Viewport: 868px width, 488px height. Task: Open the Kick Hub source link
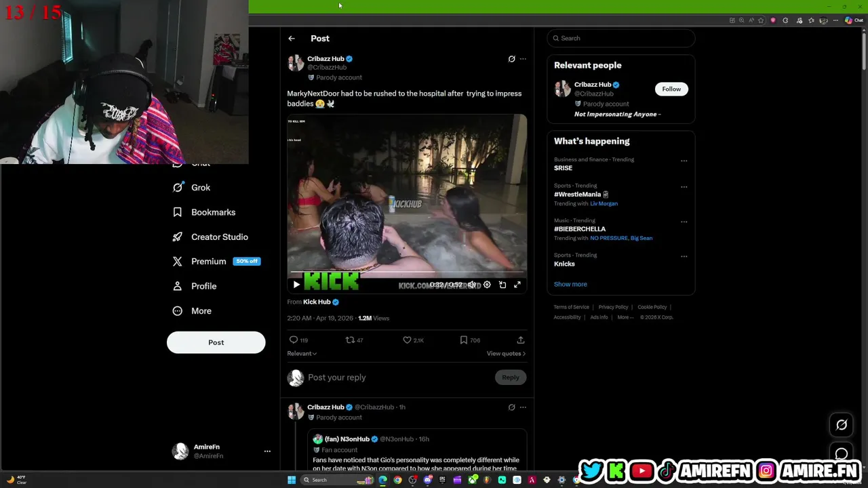tap(317, 302)
